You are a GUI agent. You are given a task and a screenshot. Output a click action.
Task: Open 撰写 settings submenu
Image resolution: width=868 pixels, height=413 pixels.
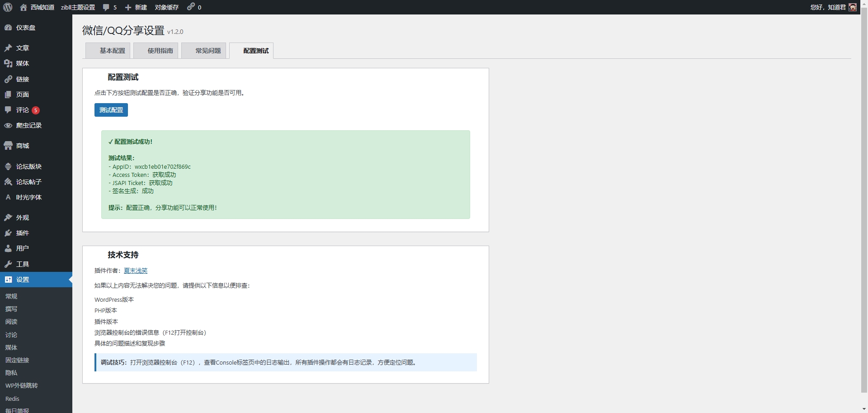click(x=11, y=309)
